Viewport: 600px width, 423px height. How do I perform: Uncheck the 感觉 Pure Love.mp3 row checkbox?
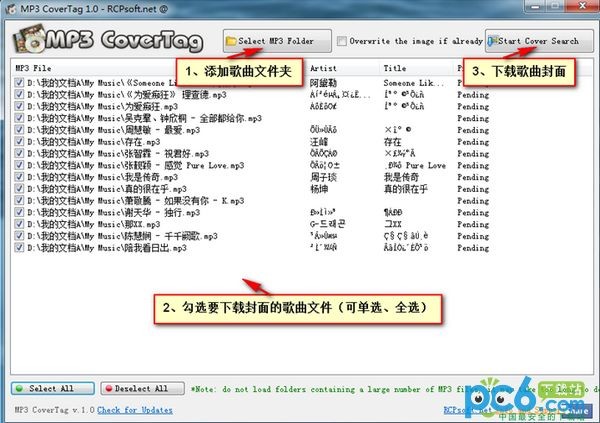(19, 165)
